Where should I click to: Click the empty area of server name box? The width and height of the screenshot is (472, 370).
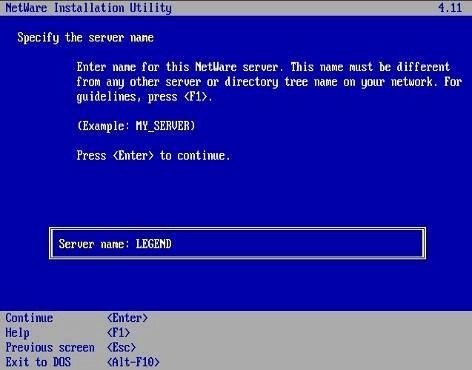click(x=297, y=244)
